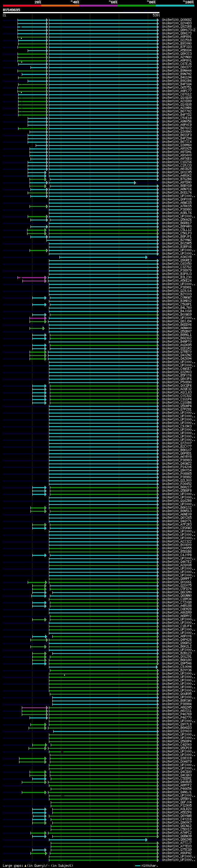This screenshot has width=197, height=868.
Task: Select the UniRef100_C0H955 label
Action: [177, 548]
